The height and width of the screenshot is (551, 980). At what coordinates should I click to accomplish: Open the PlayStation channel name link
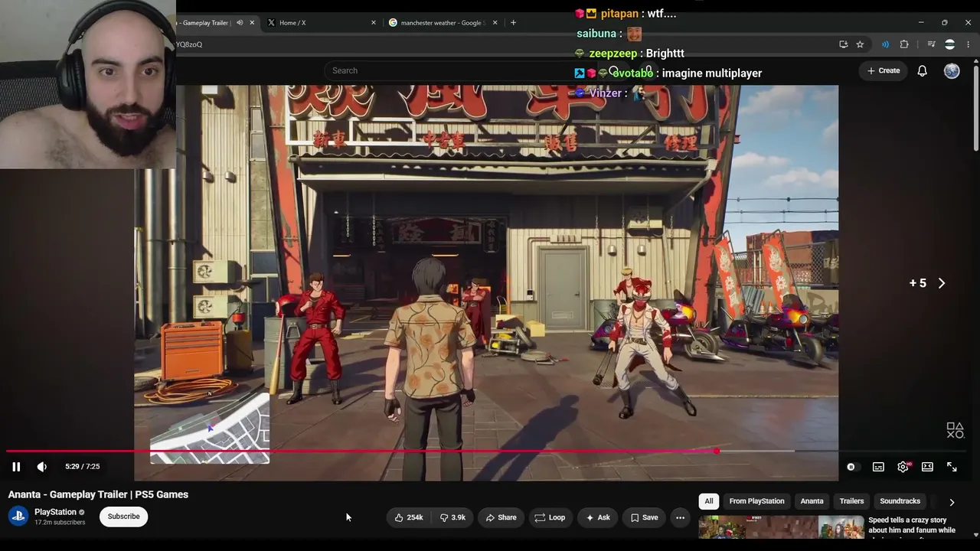pos(55,512)
